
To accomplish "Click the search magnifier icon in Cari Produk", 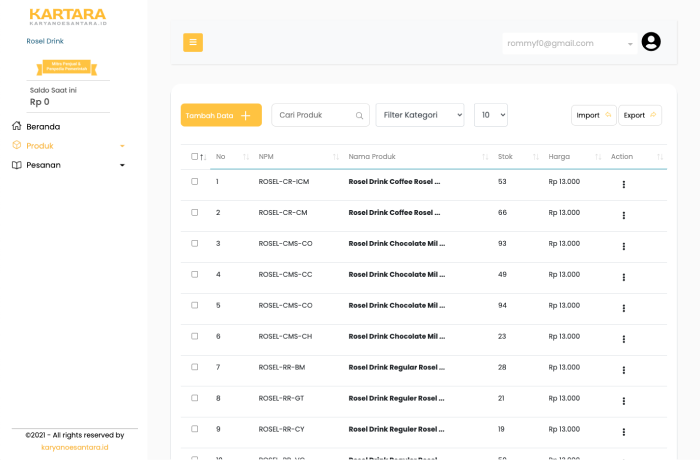I will [x=359, y=116].
